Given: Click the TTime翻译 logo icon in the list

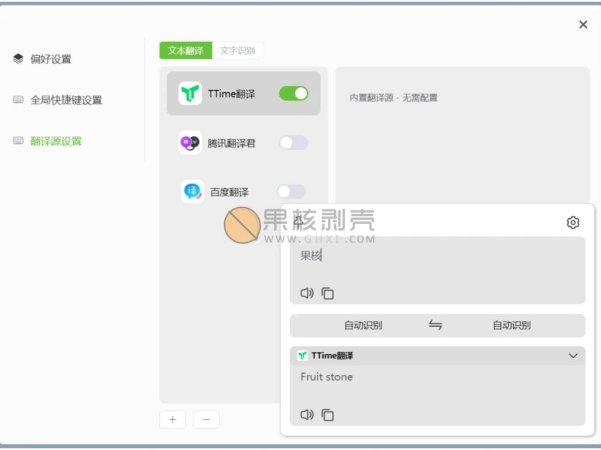Looking at the screenshot, I should click(190, 93).
